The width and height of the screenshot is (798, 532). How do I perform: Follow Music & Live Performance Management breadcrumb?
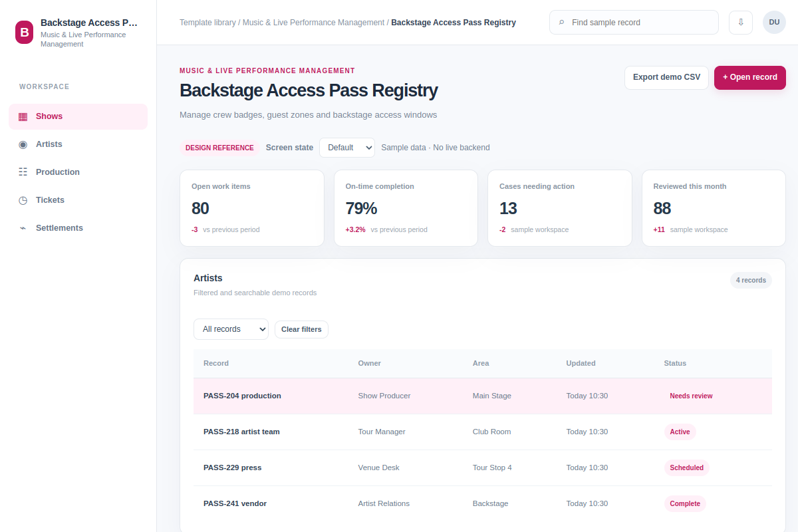point(313,23)
